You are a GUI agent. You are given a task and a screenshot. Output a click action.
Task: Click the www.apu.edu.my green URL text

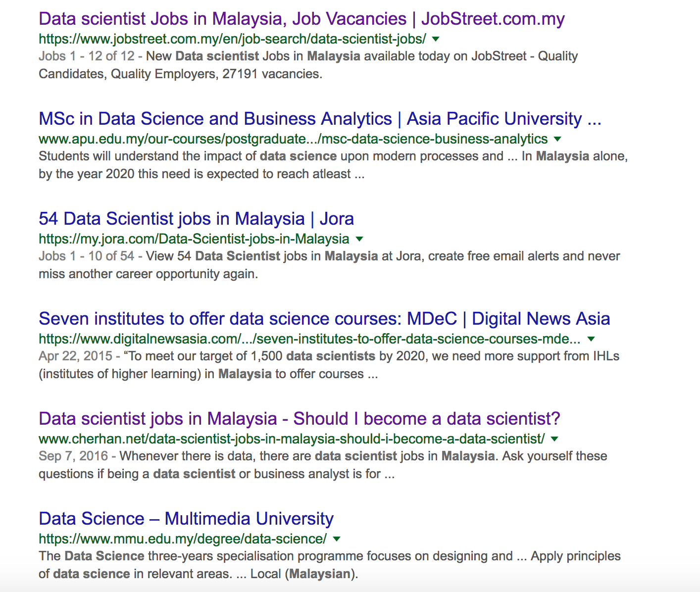click(x=293, y=139)
